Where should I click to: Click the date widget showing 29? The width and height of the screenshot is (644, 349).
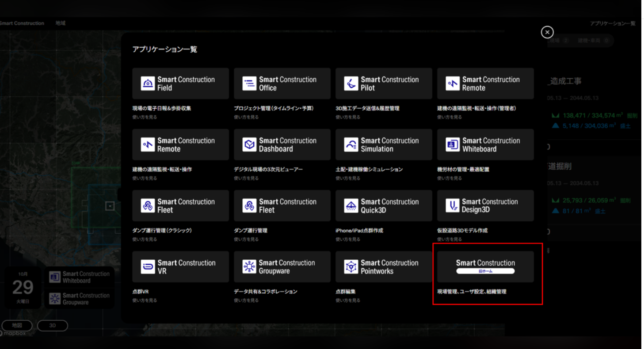[x=23, y=288]
